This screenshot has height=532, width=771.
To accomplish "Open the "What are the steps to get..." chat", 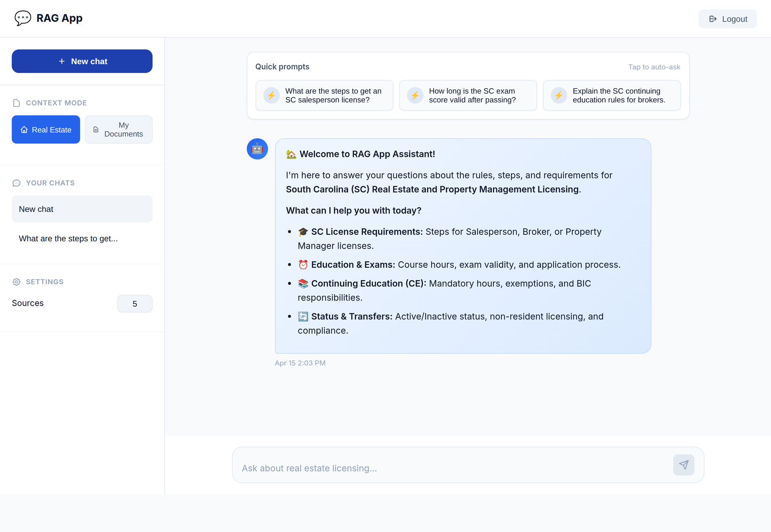I will point(82,239).
